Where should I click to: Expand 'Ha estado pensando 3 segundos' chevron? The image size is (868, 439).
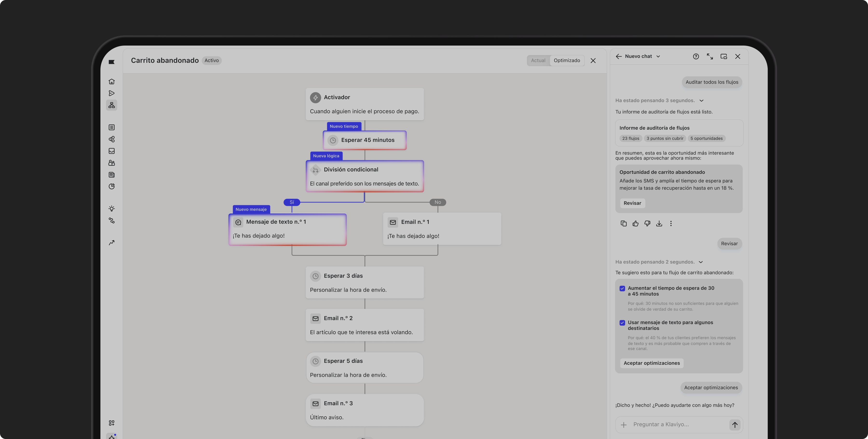click(x=702, y=100)
